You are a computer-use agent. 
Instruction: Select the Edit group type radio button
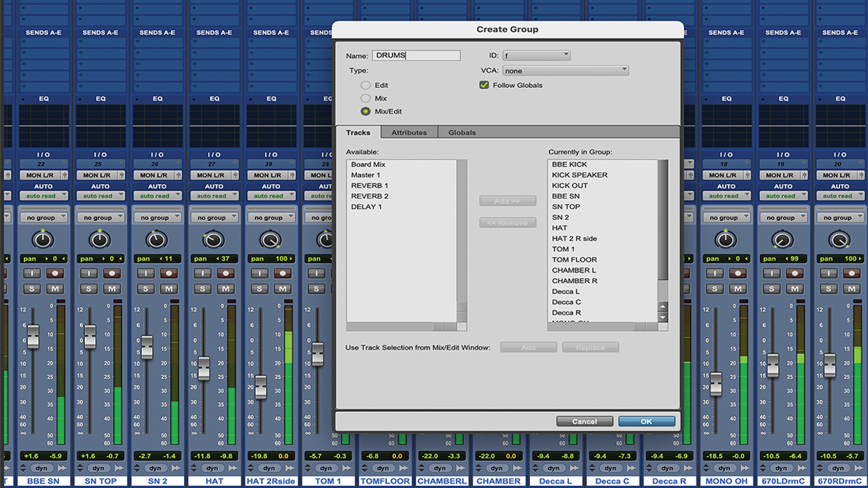(367, 84)
